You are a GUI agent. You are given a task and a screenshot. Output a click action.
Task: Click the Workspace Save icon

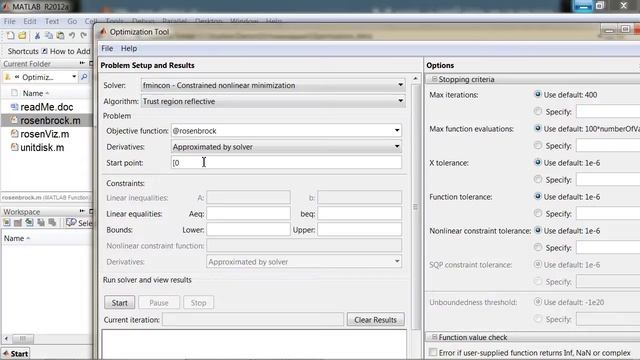pyautogui.click(x=41, y=222)
